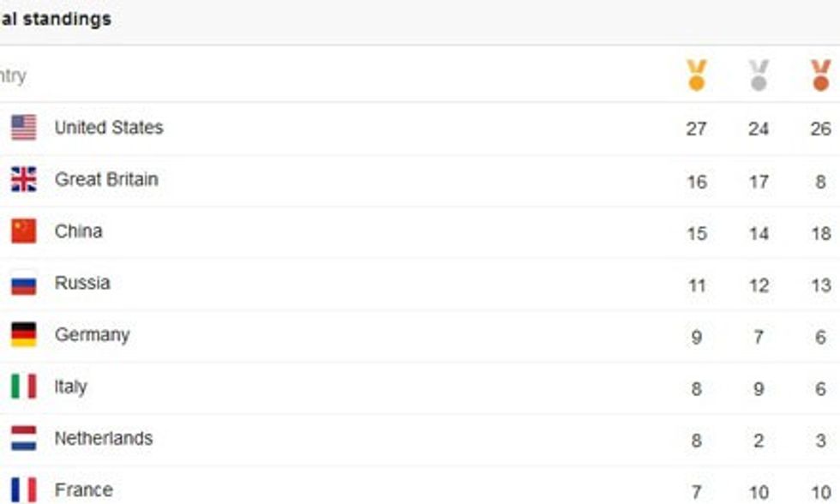Image resolution: width=840 pixels, height=504 pixels.
Task: Click United States gold count 27
Action: pos(696,129)
